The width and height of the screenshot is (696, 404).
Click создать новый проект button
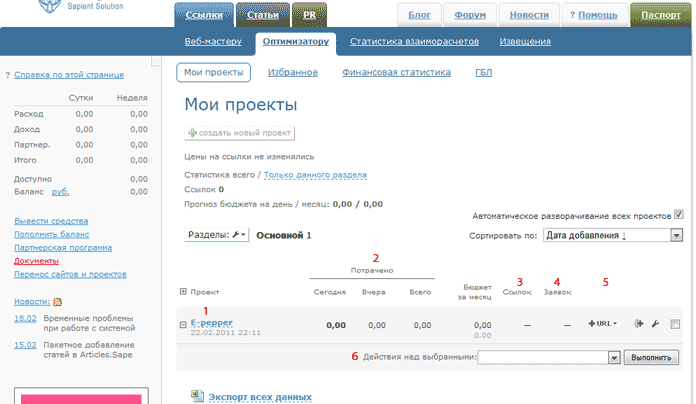pyautogui.click(x=240, y=133)
